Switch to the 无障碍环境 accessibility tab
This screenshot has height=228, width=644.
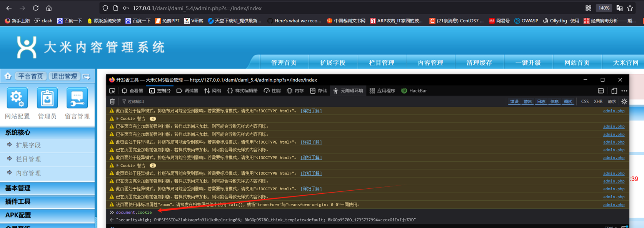pos(349,91)
